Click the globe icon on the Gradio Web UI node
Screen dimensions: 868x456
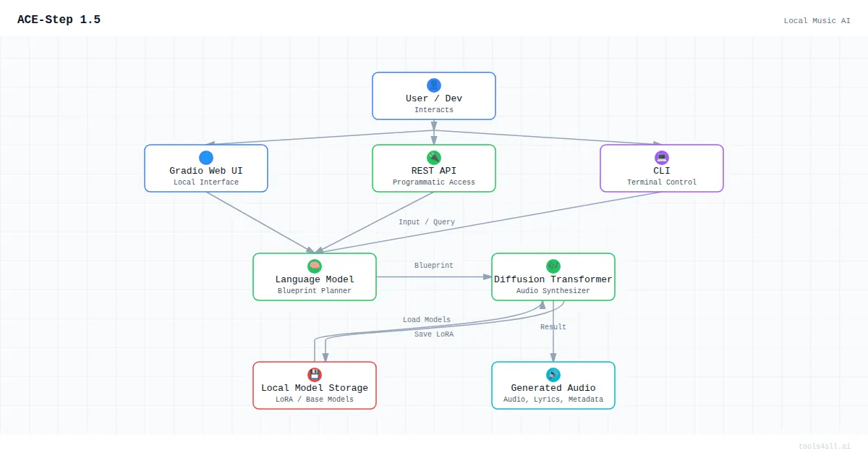pos(206,158)
